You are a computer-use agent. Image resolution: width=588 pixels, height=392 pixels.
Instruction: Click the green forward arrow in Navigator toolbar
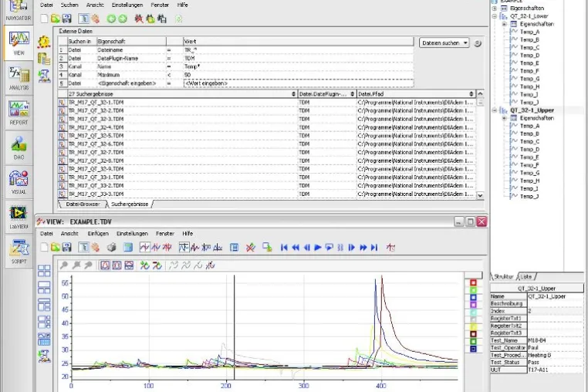coord(123,19)
